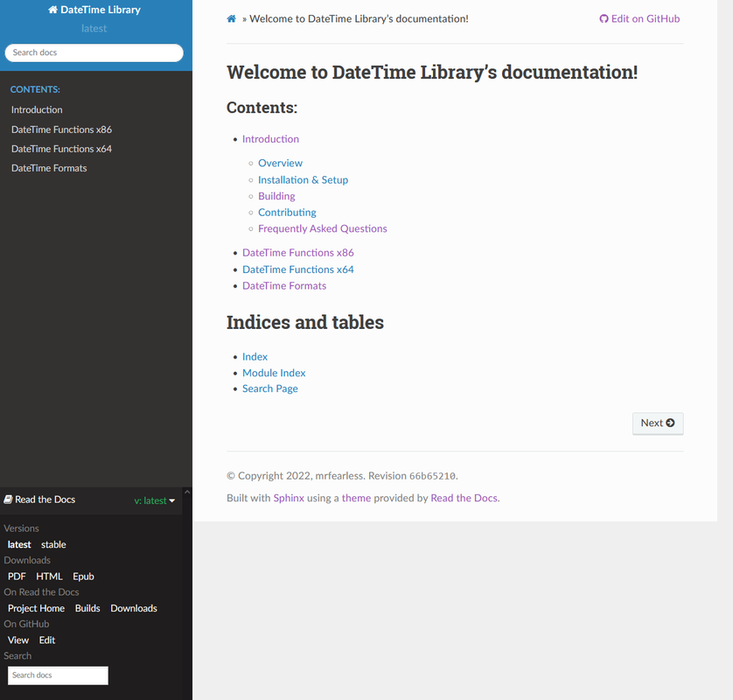Image resolution: width=733 pixels, height=700 pixels.
Task: Open DateTime Functions x64 in the sidebar
Action: click(62, 149)
